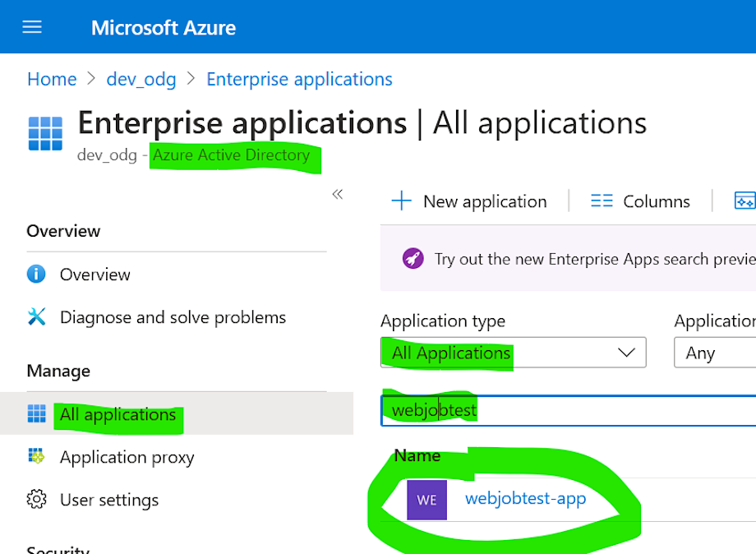Viewport: 756px width, 554px height.
Task: Open the hamburger portal menu
Action: click(x=32, y=27)
